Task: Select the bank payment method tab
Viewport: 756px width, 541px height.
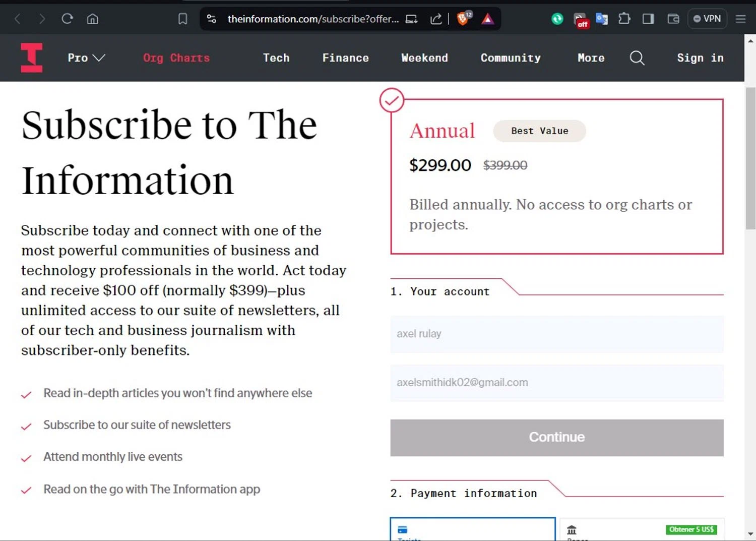Action: 642,529
